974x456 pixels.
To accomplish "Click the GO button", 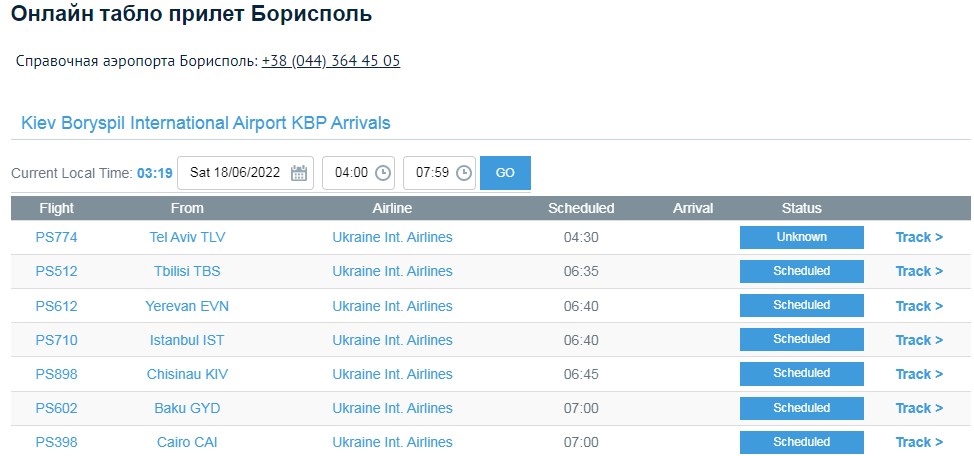I will [x=505, y=173].
